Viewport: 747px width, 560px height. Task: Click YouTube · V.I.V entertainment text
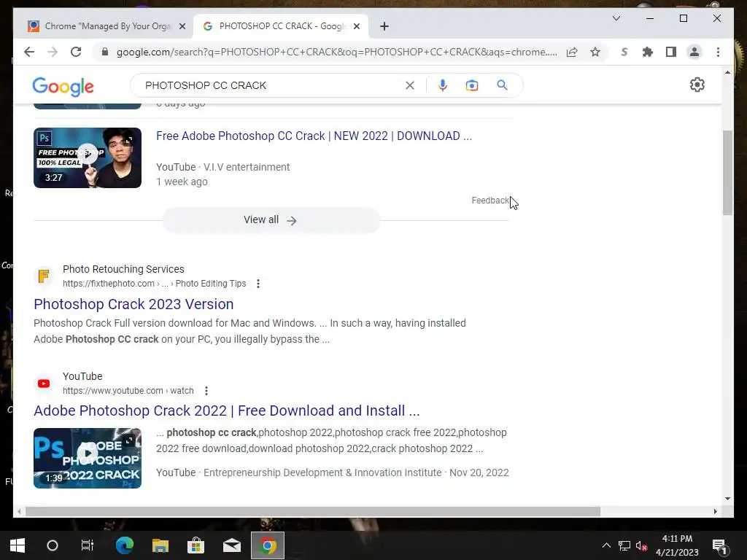tap(223, 167)
